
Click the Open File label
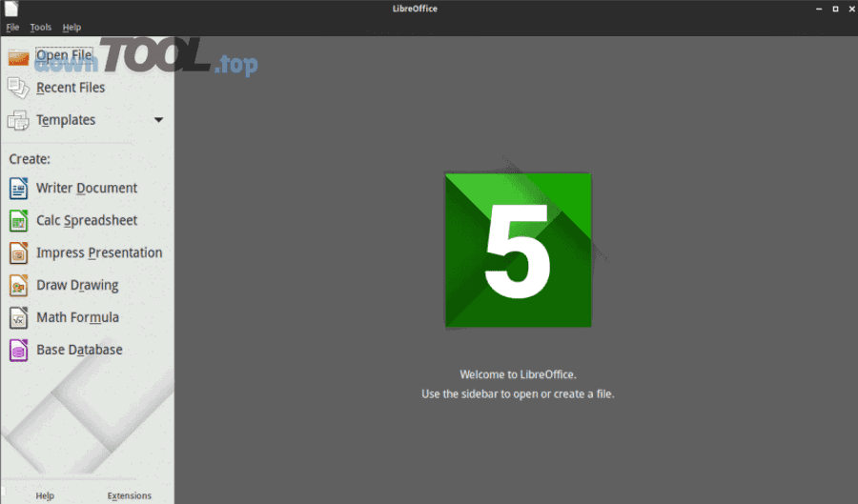tap(64, 55)
